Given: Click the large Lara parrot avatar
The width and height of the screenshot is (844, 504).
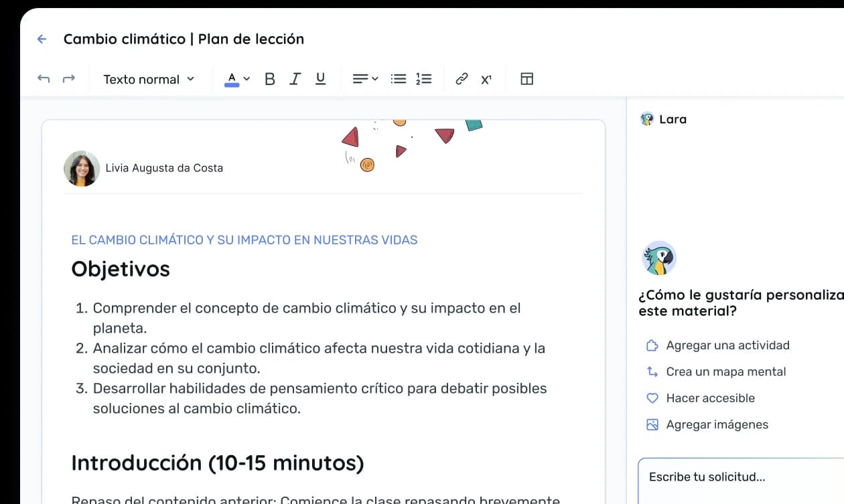Looking at the screenshot, I should 659,258.
